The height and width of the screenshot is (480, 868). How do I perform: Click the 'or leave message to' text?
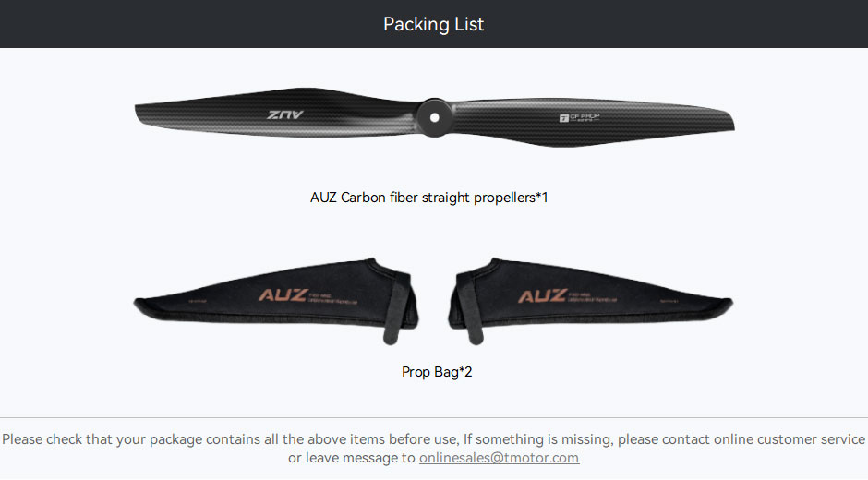click(352, 458)
